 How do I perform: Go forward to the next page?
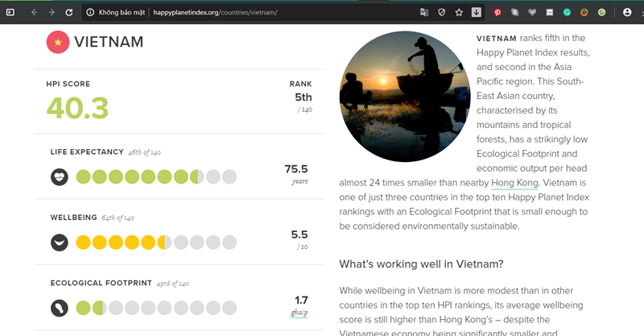click(52, 12)
